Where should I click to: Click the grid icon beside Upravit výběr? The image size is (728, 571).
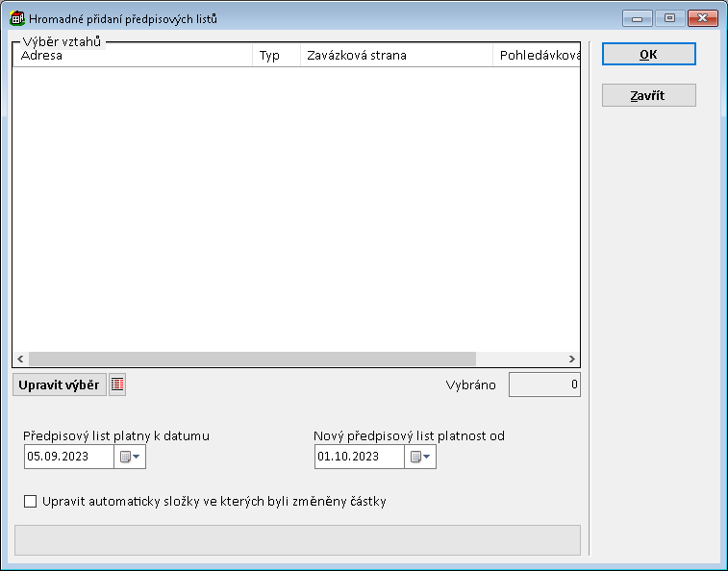pyautogui.click(x=117, y=385)
